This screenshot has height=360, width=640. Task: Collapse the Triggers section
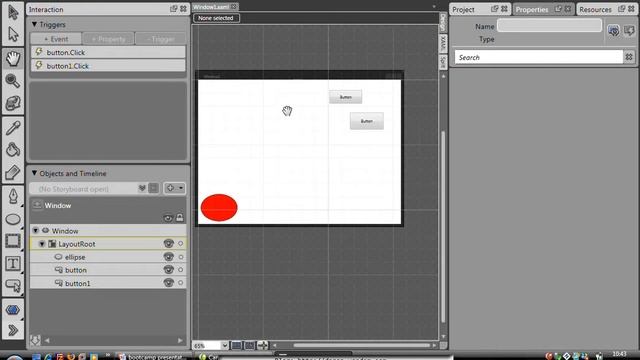(34, 24)
